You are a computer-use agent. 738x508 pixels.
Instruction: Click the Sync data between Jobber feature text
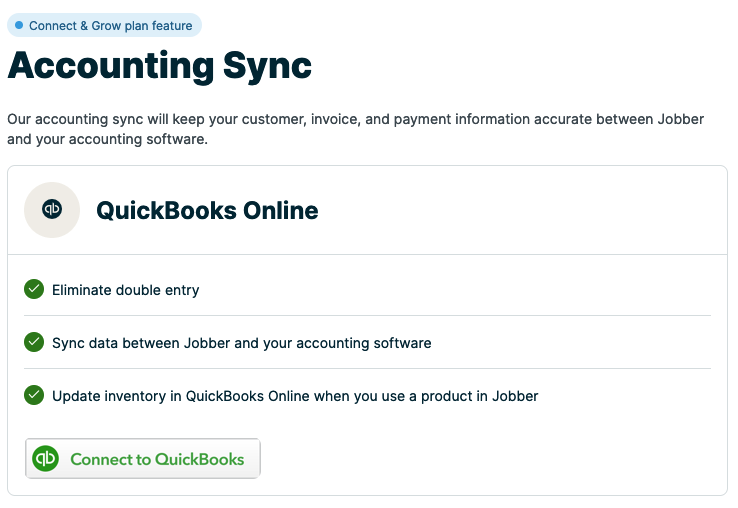[242, 343]
